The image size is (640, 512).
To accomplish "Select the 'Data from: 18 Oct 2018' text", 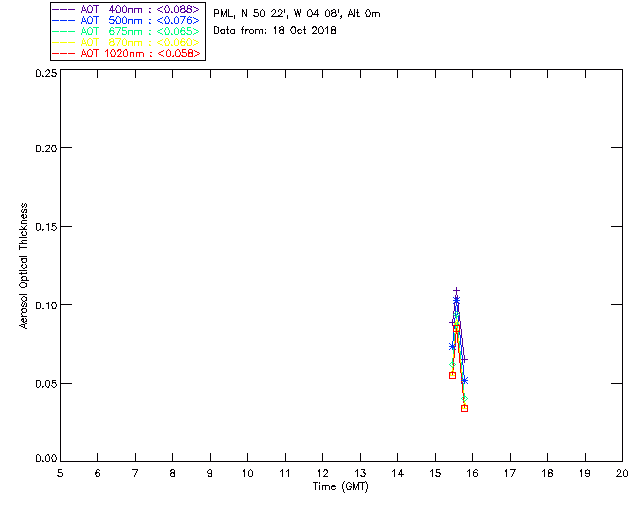I will (275, 31).
